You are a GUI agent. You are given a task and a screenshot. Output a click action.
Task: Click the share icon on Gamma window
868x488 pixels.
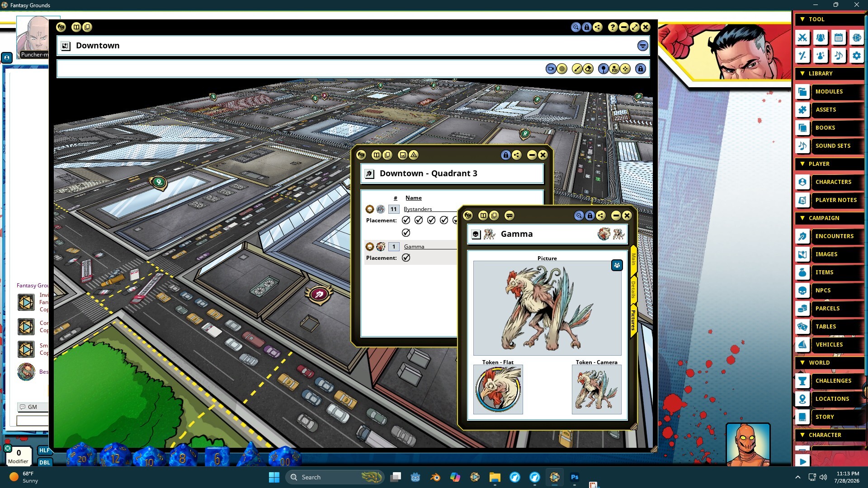tap(601, 216)
